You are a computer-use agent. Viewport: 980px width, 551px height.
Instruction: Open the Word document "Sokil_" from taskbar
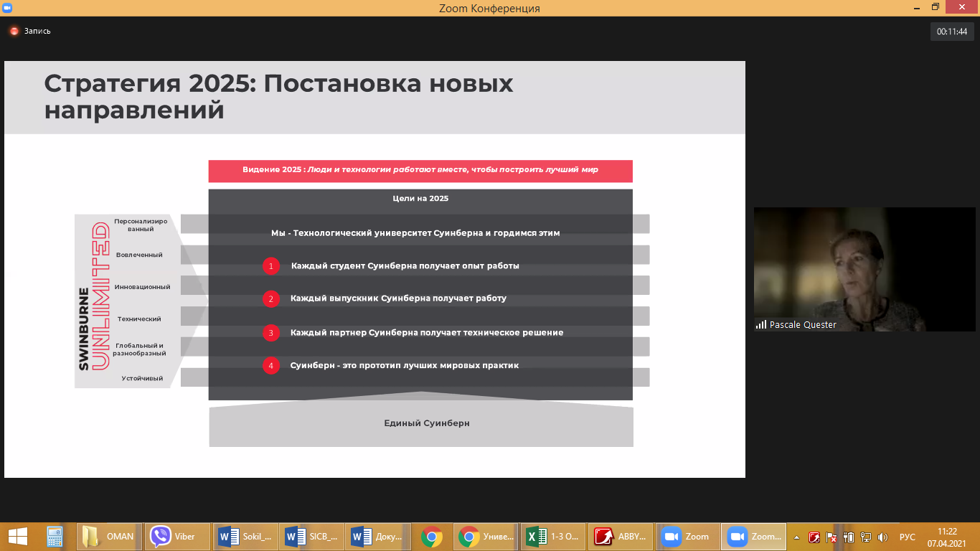click(x=247, y=537)
